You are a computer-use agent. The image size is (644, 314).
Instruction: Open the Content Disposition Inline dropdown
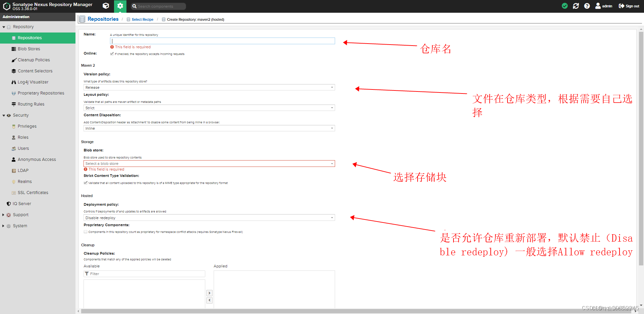tap(209, 128)
